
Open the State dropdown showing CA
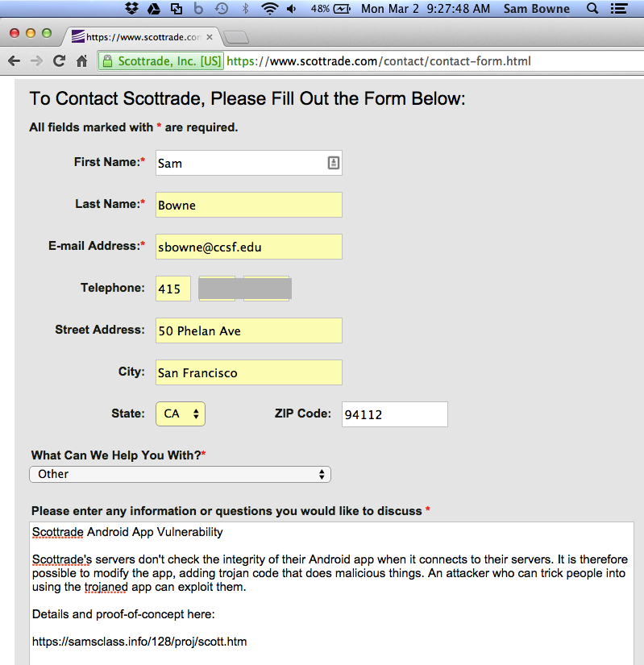click(x=181, y=414)
